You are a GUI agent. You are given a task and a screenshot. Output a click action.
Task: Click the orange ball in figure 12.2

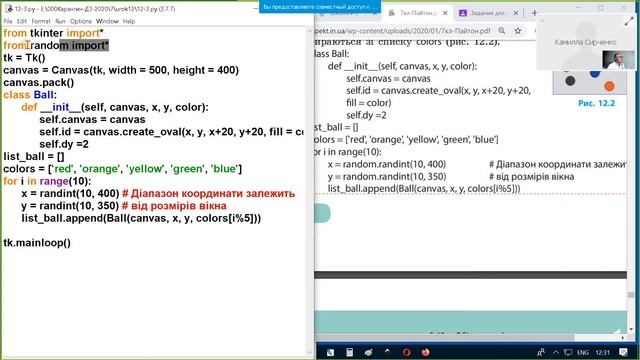point(609,86)
